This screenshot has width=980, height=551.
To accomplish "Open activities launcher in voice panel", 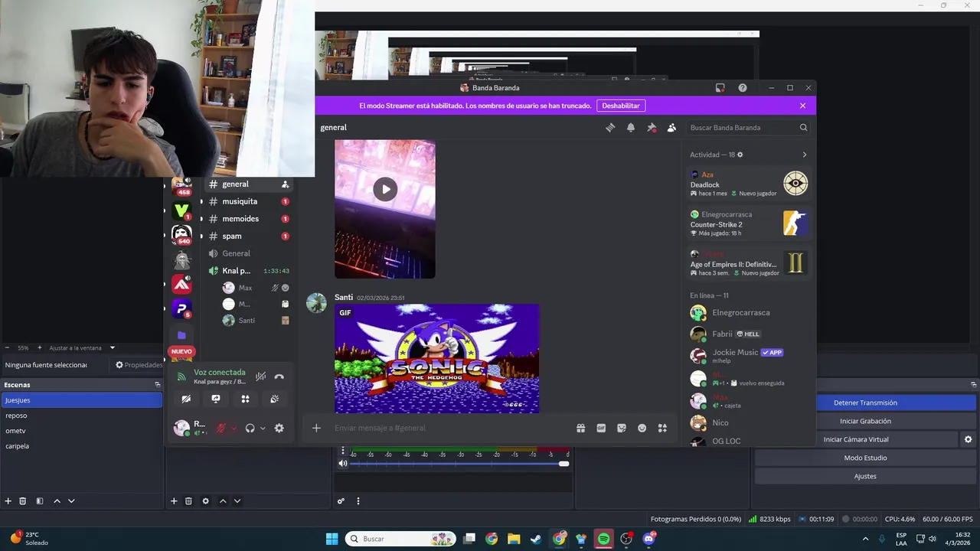I will [x=245, y=399].
